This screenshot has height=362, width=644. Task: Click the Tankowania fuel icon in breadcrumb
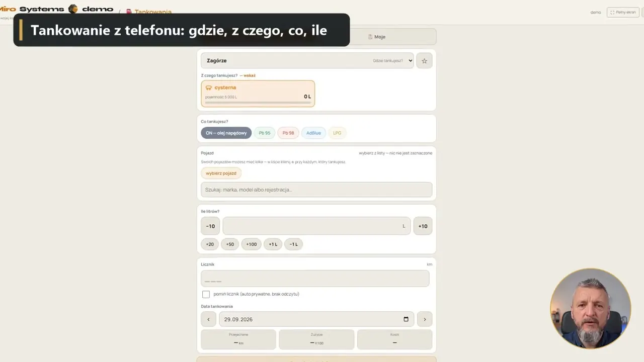129,12
